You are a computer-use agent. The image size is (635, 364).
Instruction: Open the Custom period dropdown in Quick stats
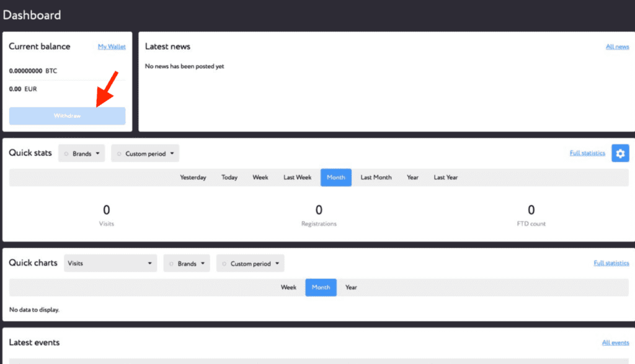tap(144, 153)
